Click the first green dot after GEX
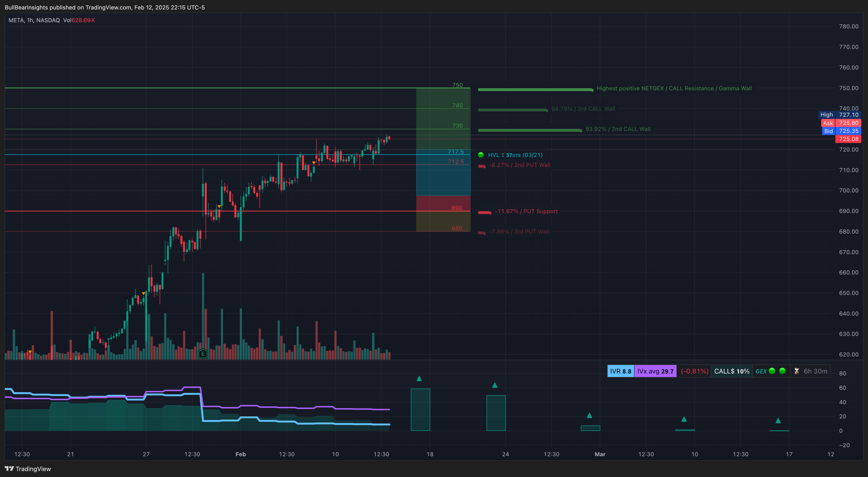This screenshot has width=868, height=477. point(772,371)
